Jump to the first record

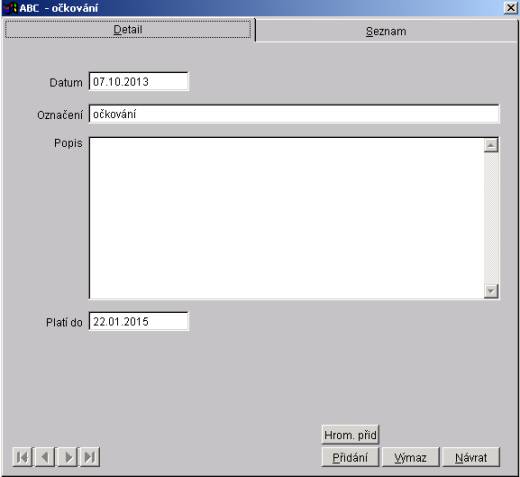(22, 457)
